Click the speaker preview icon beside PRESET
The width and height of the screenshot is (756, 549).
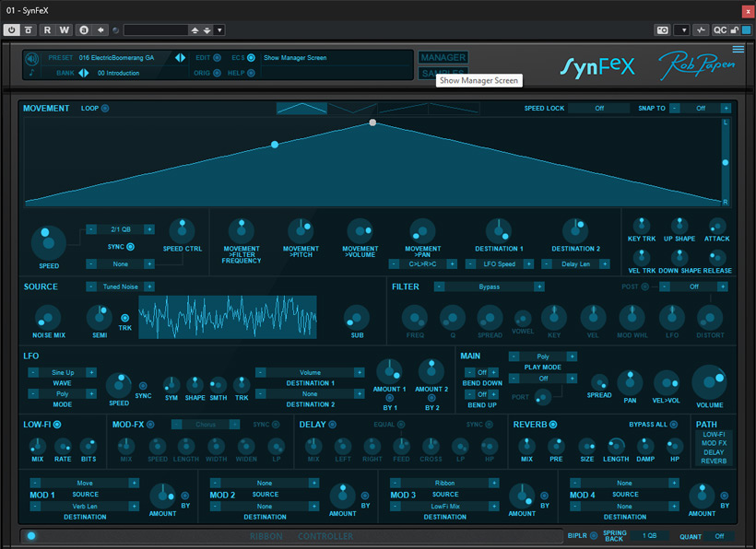[x=32, y=59]
